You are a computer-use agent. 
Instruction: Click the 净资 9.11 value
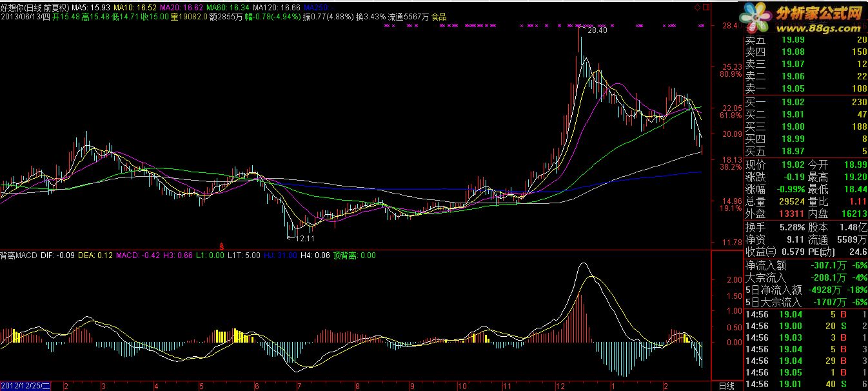(x=794, y=239)
